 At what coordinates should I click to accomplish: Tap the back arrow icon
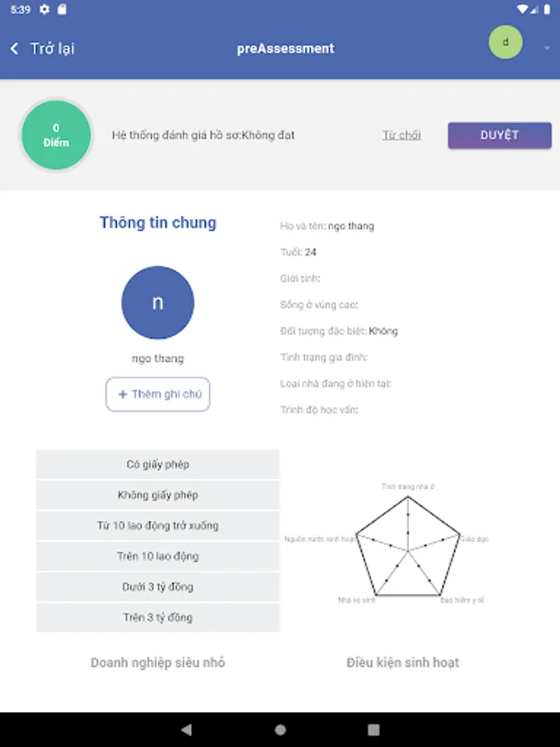pyautogui.click(x=14, y=49)
